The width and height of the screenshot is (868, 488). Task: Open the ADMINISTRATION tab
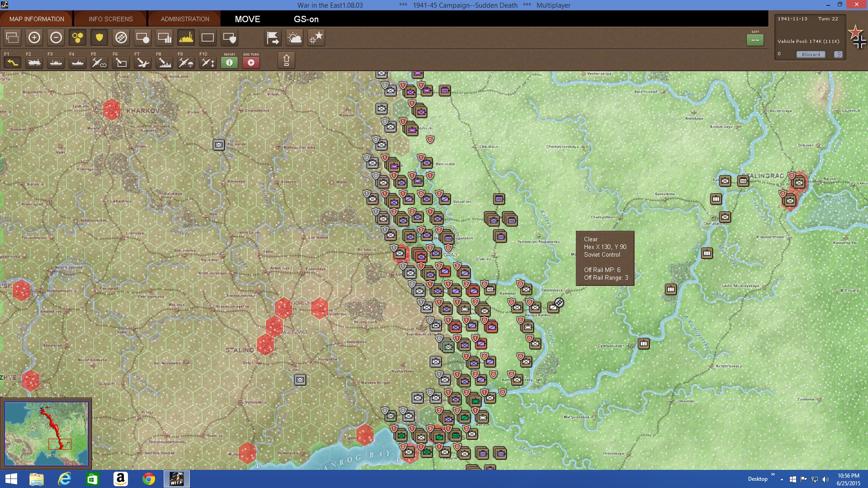point(185,19)
